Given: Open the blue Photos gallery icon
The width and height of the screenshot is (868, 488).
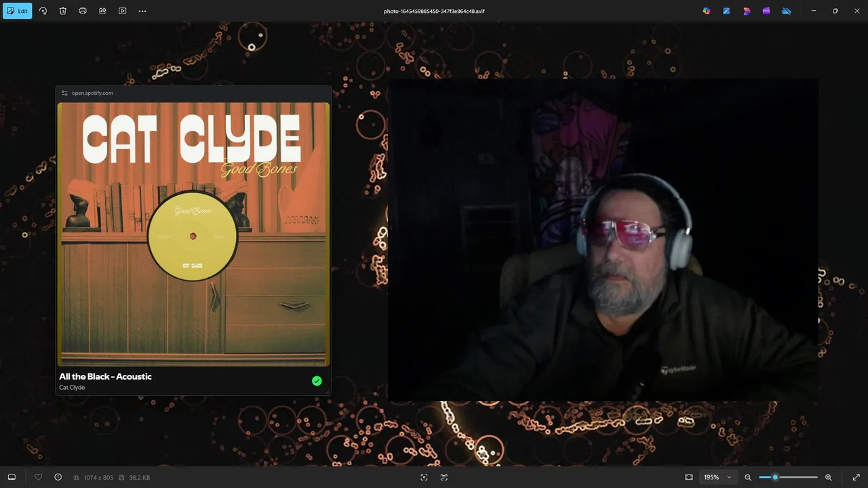Looking at the screenshot, I should 726,11.
